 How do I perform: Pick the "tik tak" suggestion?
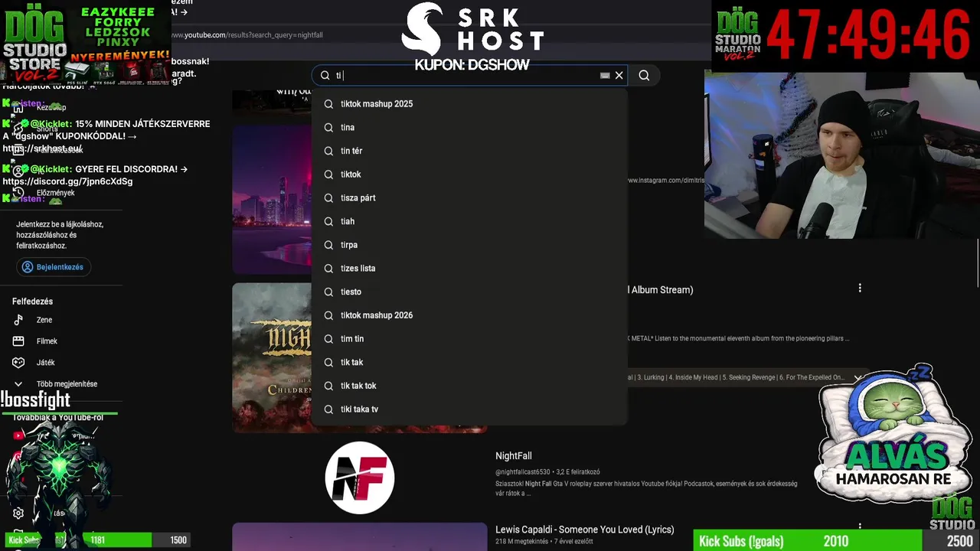[x=469, y=362]
